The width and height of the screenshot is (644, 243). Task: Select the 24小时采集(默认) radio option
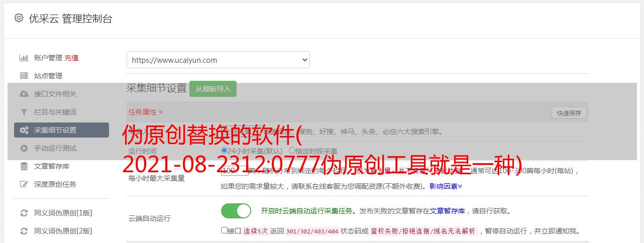coord(224,150)
